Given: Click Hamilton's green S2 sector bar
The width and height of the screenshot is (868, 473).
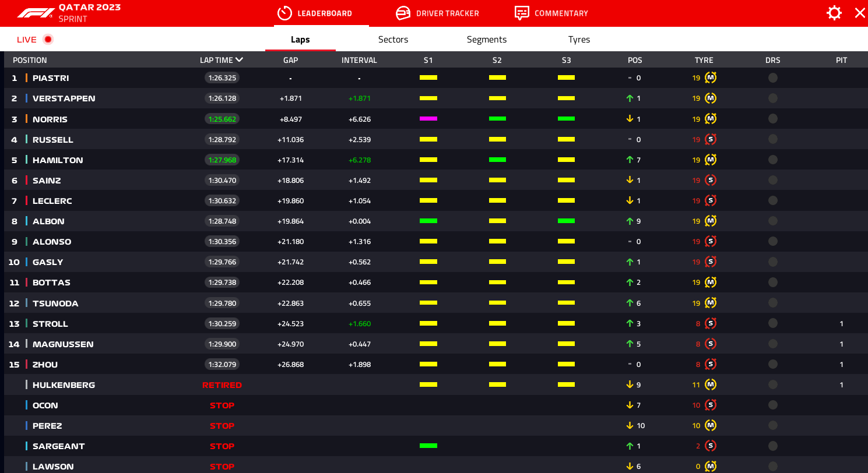Looking at the screenshot, I should 497,160.
